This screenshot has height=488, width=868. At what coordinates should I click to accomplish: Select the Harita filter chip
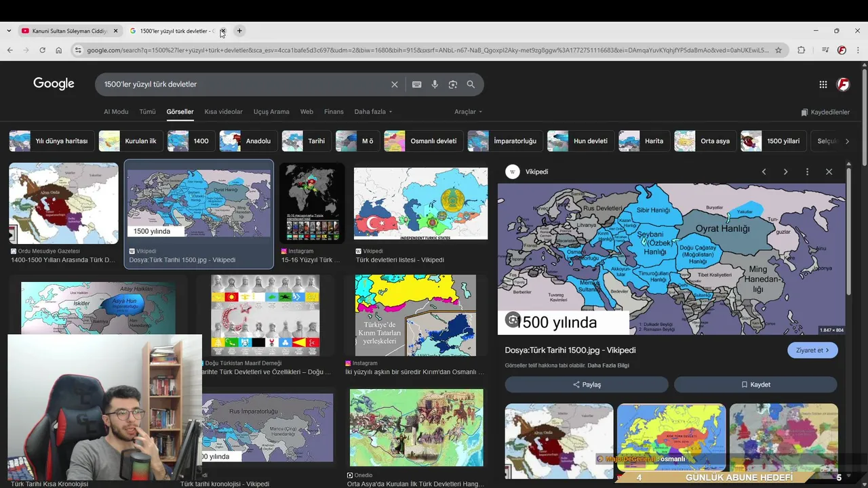pos(644,141)
